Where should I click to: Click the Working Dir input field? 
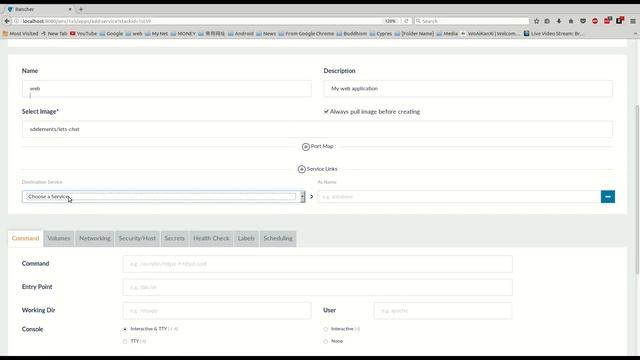point(217,311)
